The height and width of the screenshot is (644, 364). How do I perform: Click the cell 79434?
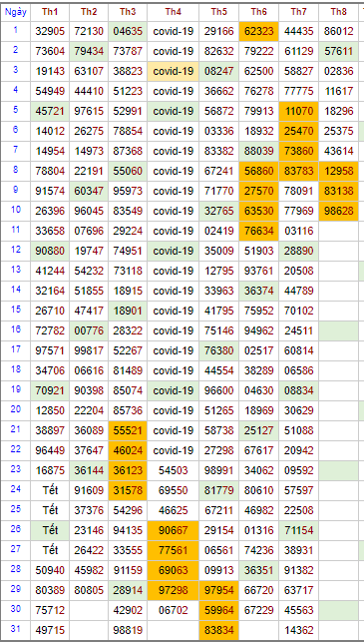tap(89, 51)
